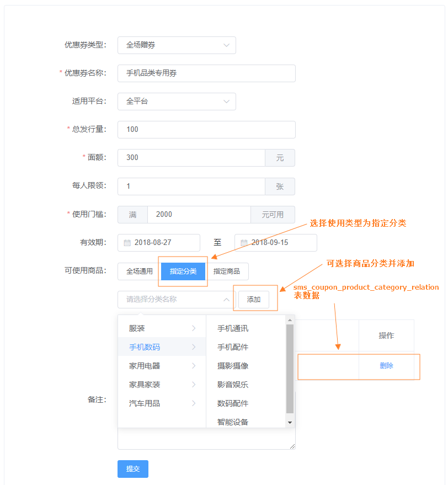Select the 指定分类 product option

tap(183, 271)
